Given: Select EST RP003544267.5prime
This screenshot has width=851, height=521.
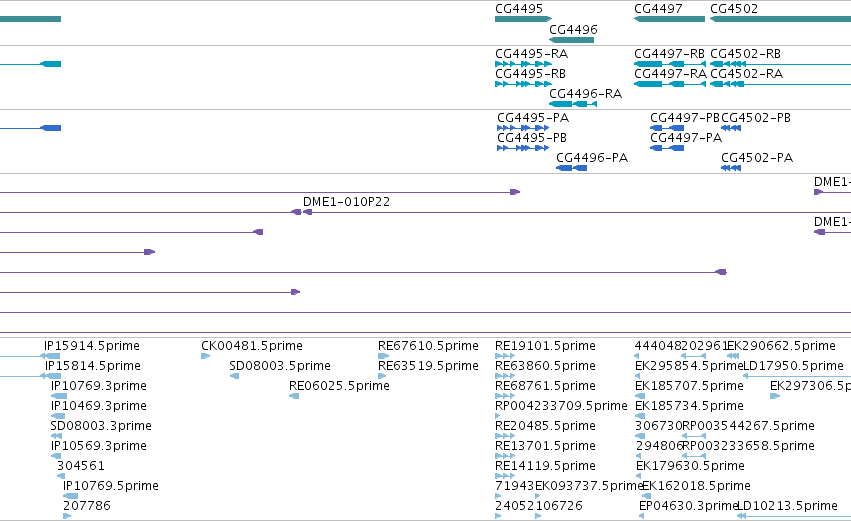Looking at the screenshot, I should tap(748, 426).
